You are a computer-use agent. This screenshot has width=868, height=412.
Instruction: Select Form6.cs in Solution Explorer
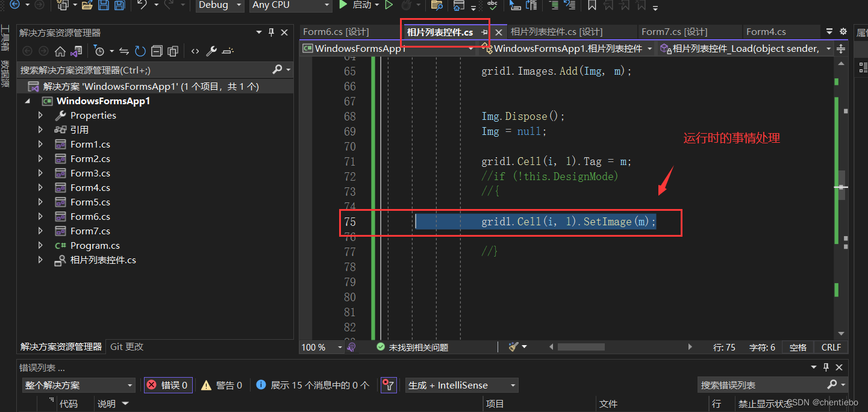(90, 216)
